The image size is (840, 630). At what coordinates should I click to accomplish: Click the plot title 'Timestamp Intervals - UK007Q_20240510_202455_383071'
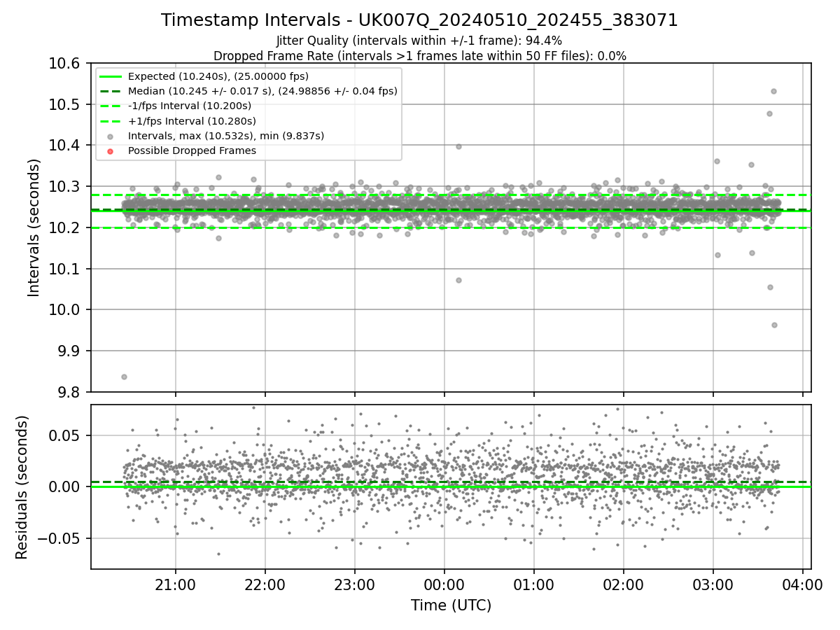[419, 20]
